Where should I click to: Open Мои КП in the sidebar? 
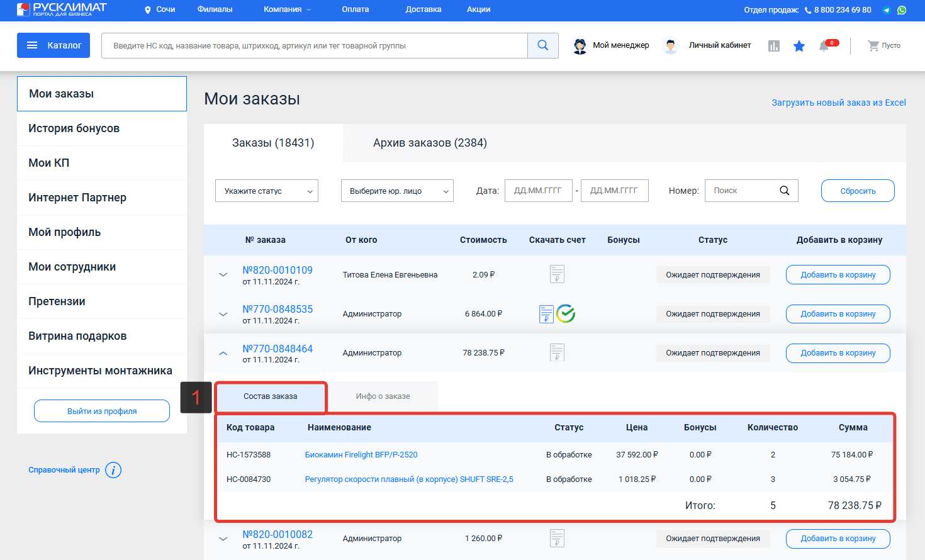102,163
